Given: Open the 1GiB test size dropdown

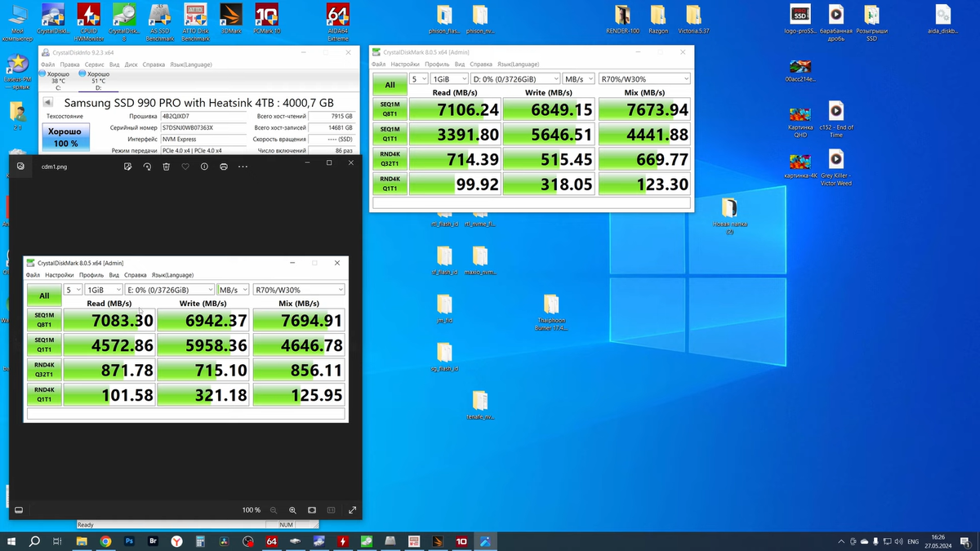Looking at the screenshot, I should pyautogui.click(x=449, y=79).
